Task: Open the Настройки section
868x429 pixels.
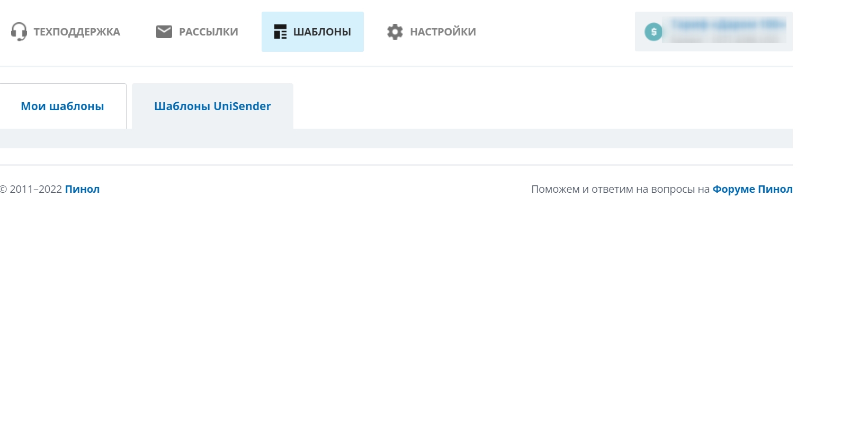Action: pos(443,32)
